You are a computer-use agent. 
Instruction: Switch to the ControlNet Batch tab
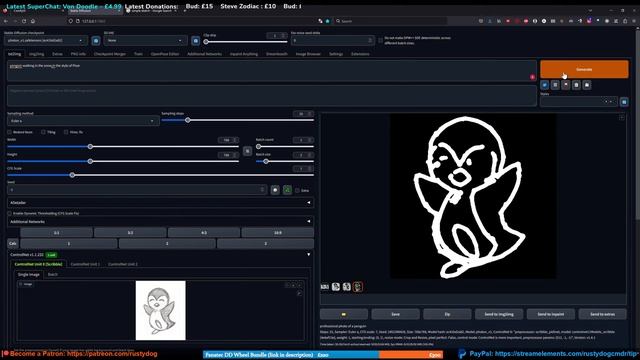coord(53,275)
